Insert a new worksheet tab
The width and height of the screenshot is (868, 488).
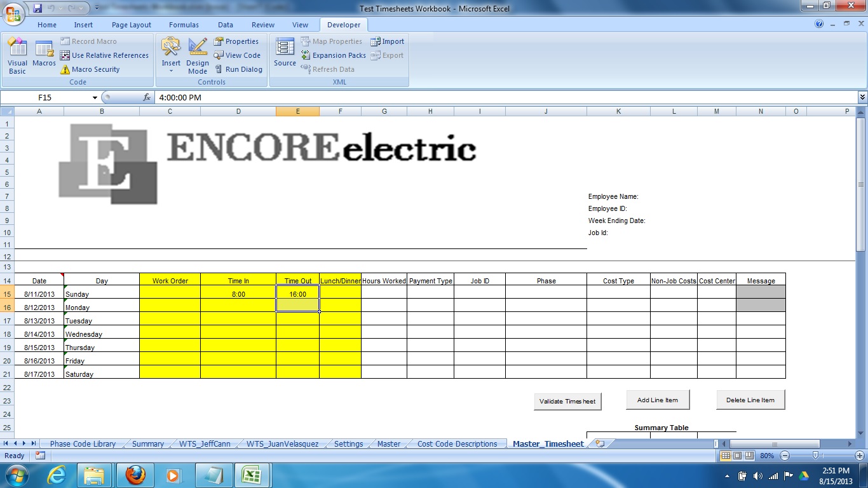(599, 444)
